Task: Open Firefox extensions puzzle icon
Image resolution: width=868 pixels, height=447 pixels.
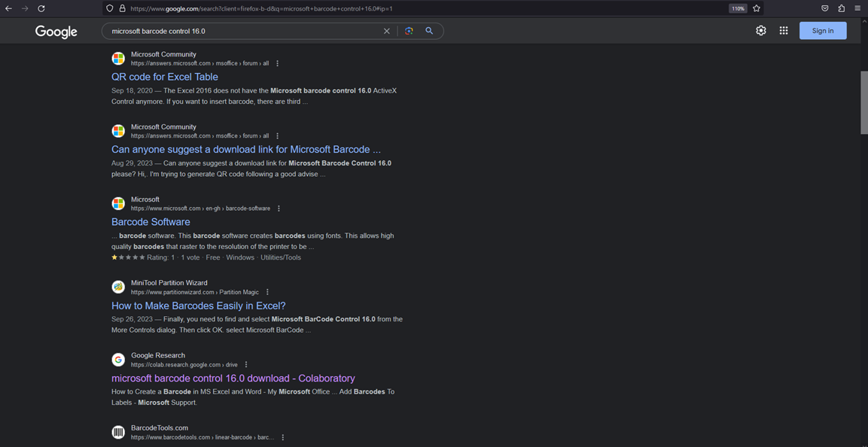Action: pos(842,8)
